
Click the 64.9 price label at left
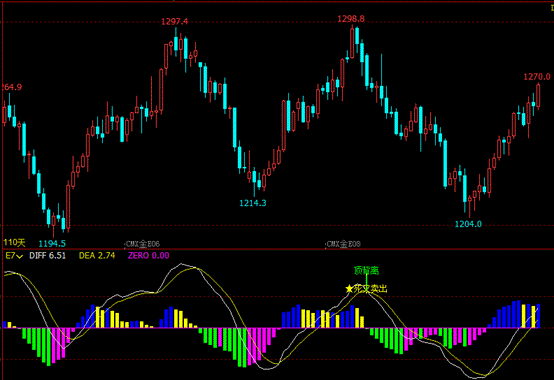(x=12, y=87)
